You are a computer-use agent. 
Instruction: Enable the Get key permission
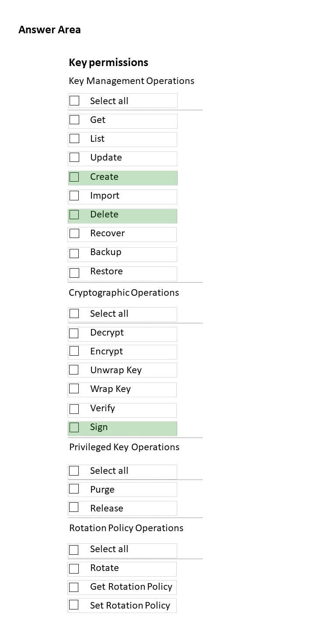pos(74,119)
